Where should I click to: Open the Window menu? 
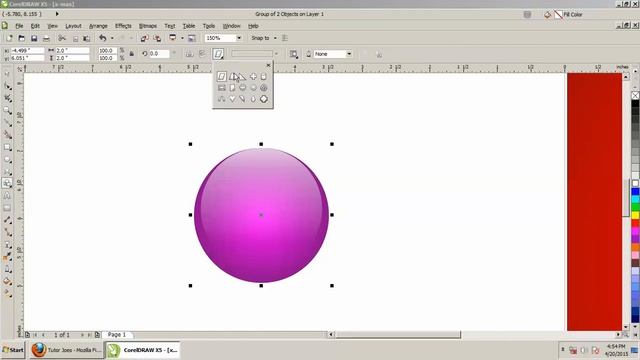pyautogui.click(x=231, y=26)
